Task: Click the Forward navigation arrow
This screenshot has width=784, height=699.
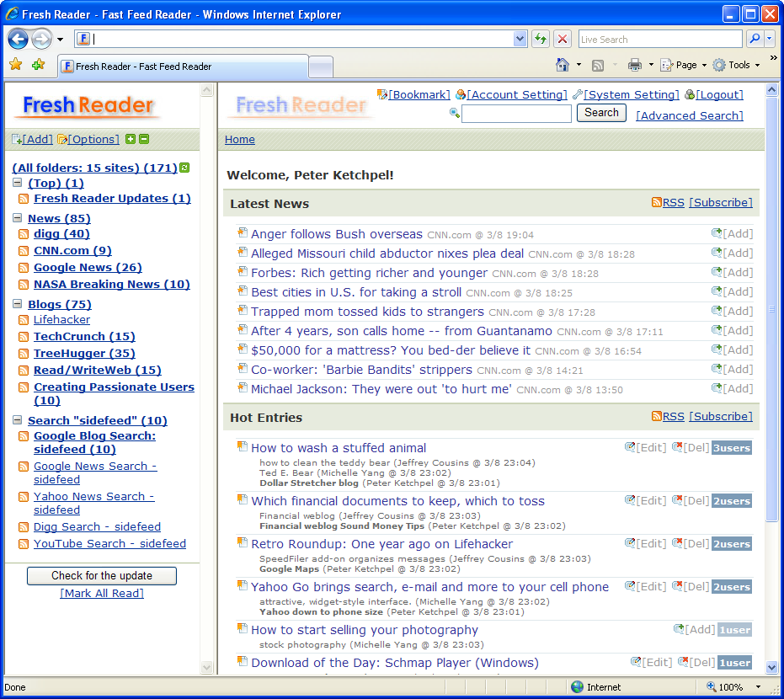Action: point(42,39)
